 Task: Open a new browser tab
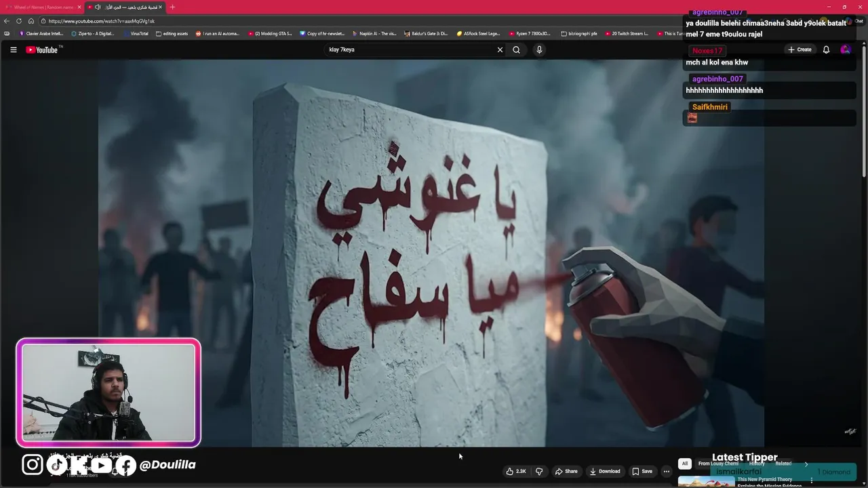click(172, 7)
